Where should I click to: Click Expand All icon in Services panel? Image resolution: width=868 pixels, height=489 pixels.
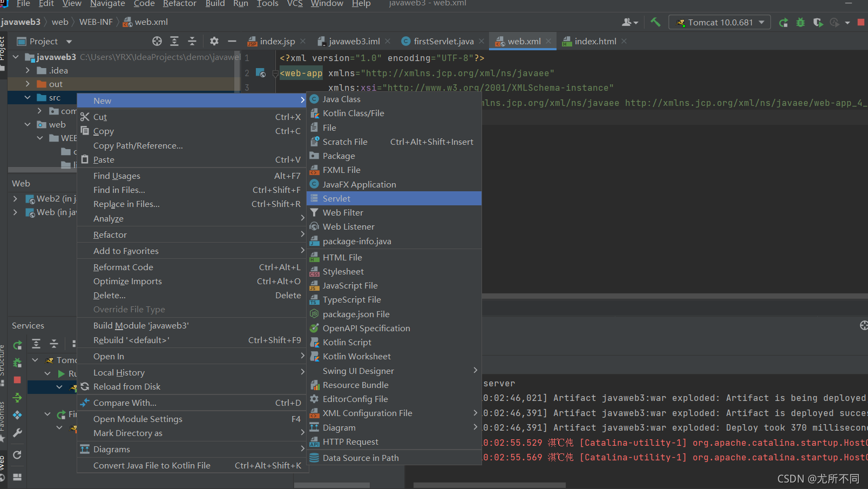point(36,344)
